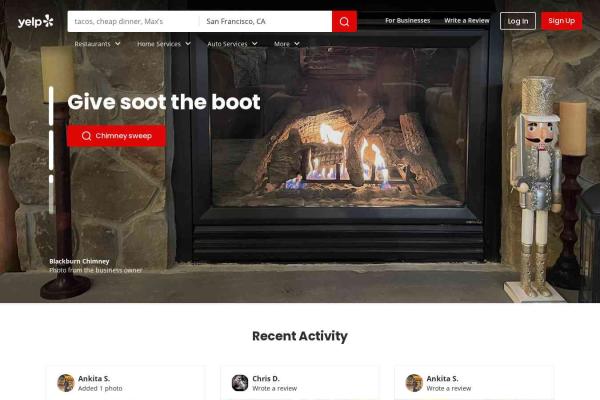Focus the San Francisco location field
The image size is (600, 400).
(x=266, y=21)
